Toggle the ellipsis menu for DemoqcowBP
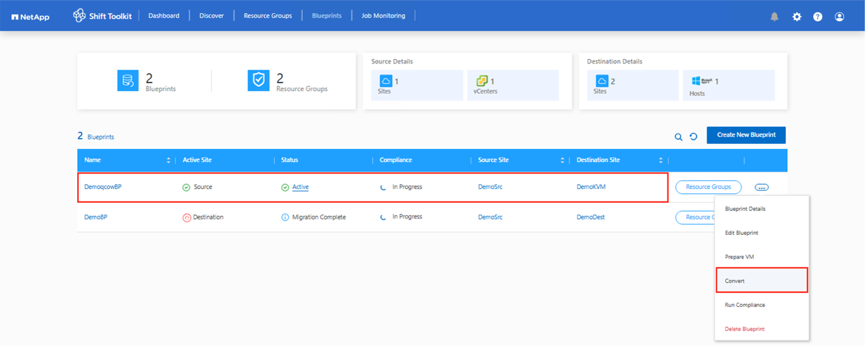Viewport: 868px width, 349px height. 761,187
